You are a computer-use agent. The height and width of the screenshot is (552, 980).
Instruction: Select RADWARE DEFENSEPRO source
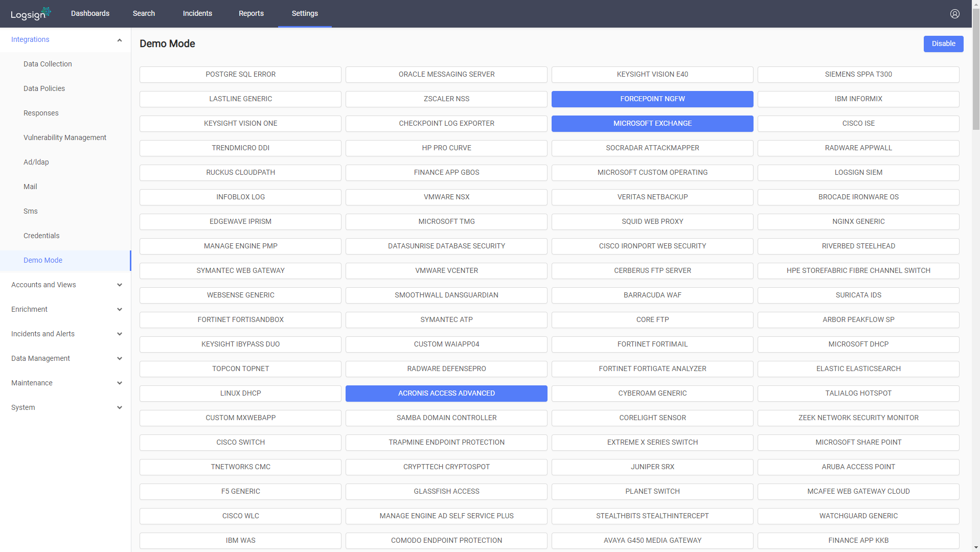pyautogui.click(x=446, y=369)
